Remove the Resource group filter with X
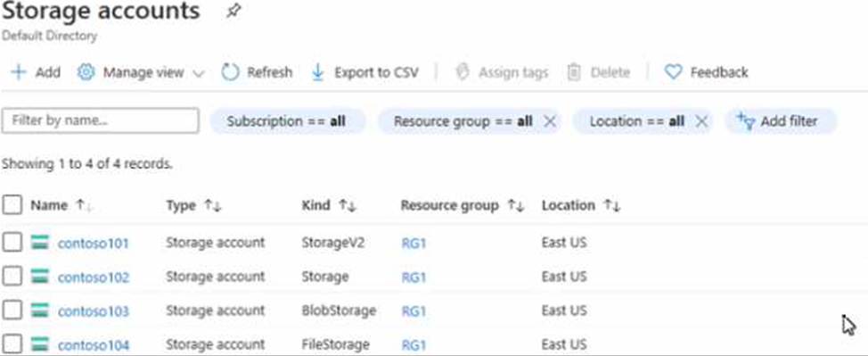This screenshot has height=356, width=868. (549, 120)
